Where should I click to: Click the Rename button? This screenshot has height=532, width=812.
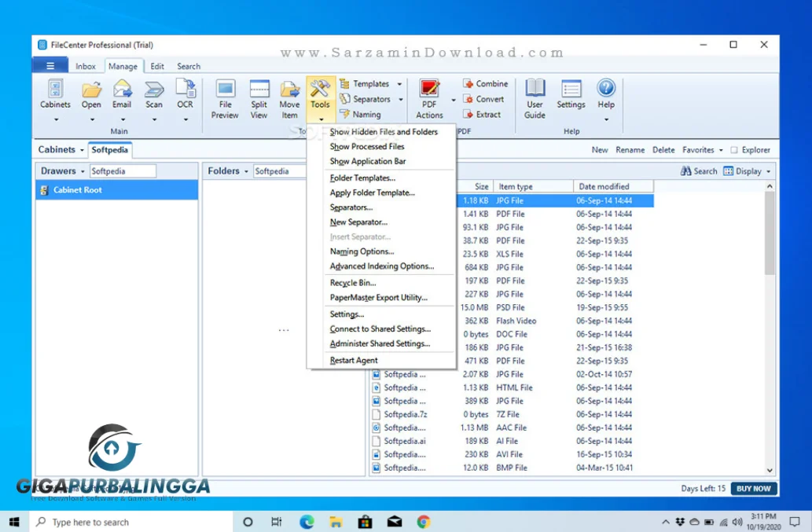(630, 150)
